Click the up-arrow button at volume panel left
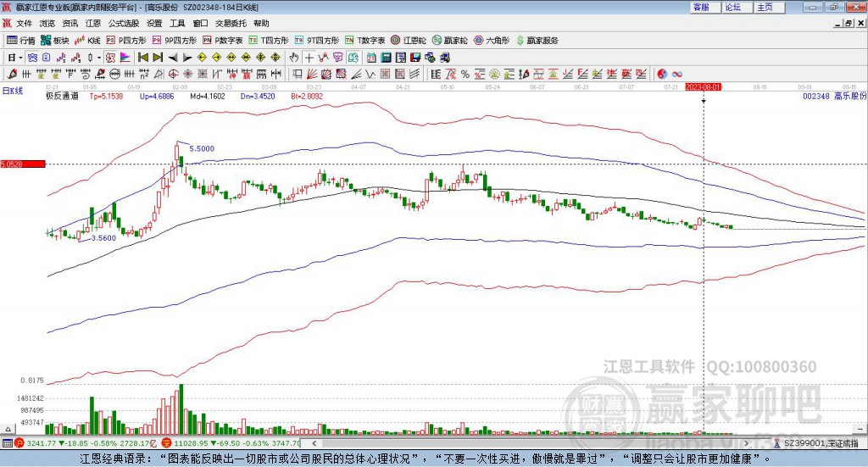 click(8, 429)
